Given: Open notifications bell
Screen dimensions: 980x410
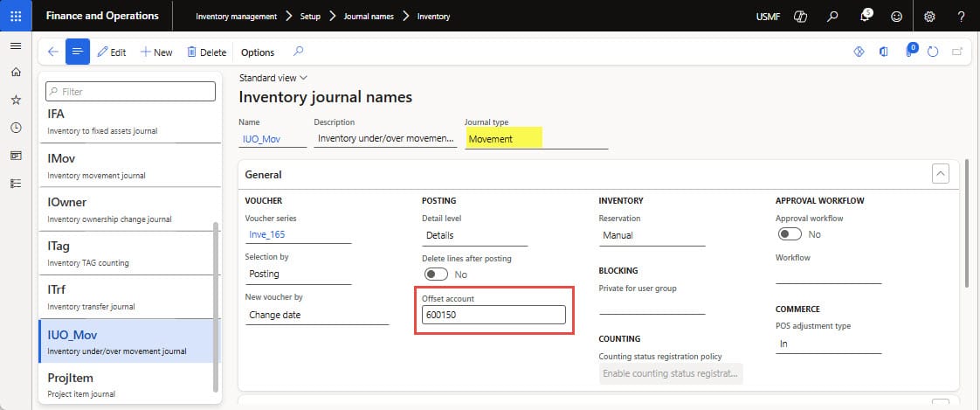Looking at the screenshot, I should tap(865, 17).
